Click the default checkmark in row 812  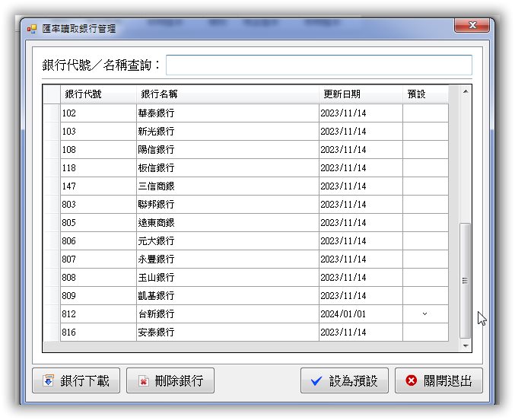click(x=424, y=313)
